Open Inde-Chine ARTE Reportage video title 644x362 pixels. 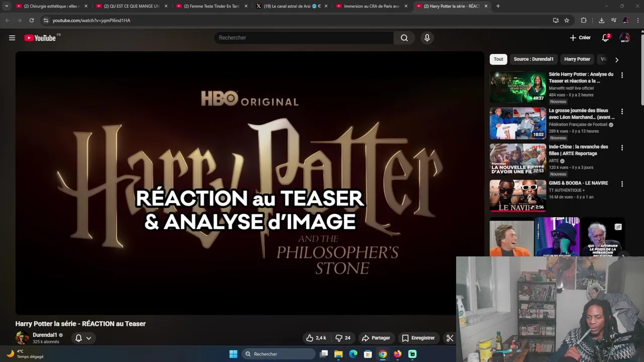pos(579,150)
